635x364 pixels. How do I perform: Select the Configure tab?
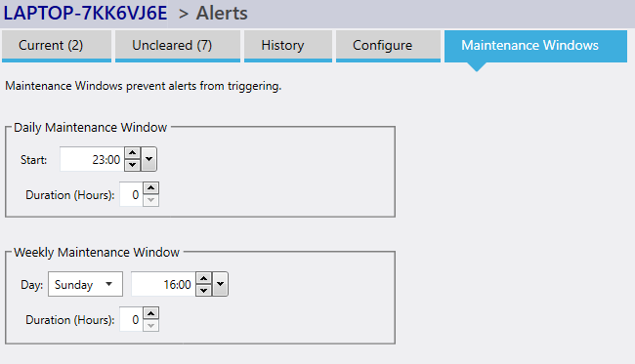click(389, 46)
